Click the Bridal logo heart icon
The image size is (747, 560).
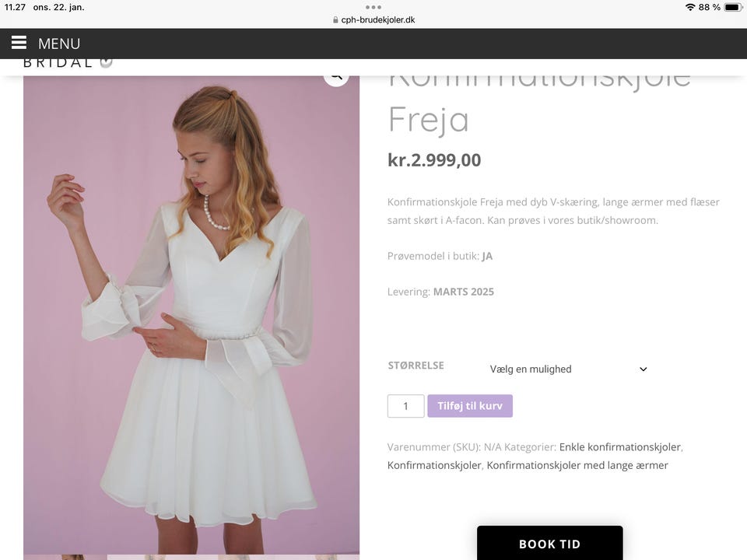point(107,63)
